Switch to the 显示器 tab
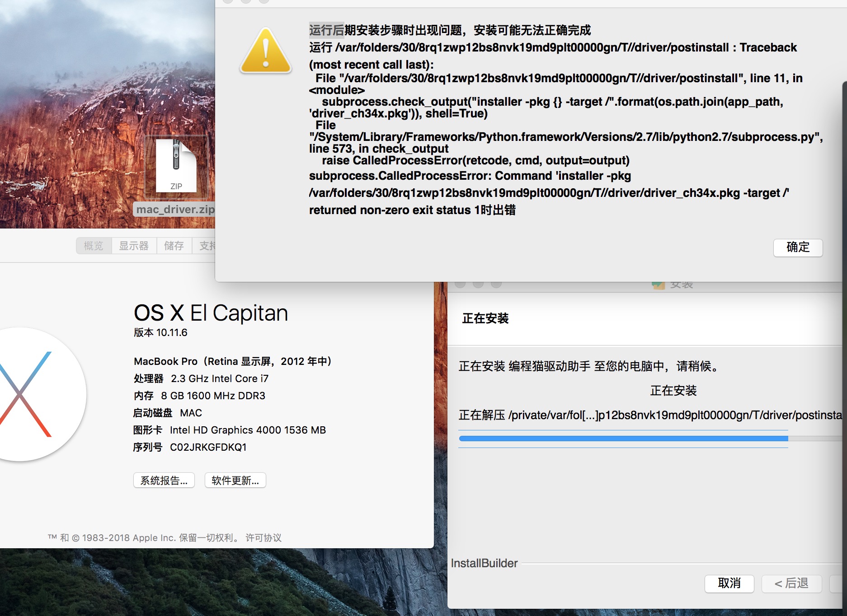Screen dimensions: 847x616 tap(134, 246)
